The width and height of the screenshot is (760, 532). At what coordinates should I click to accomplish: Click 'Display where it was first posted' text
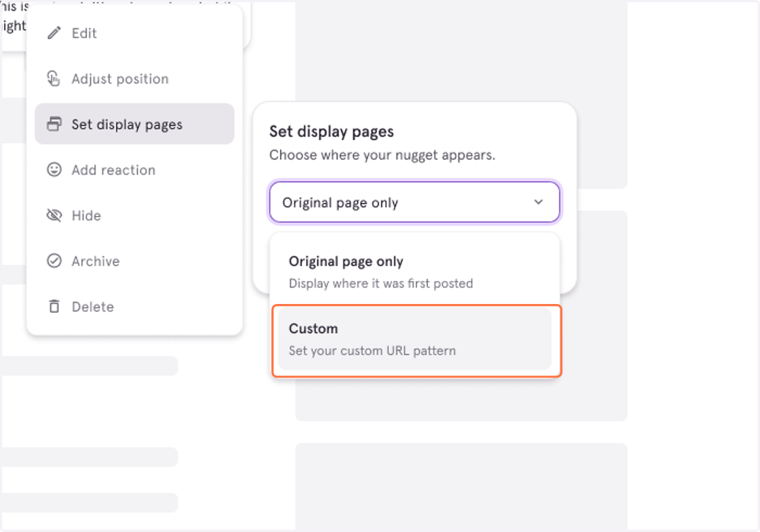pyautogui.click(x=381, y=283)
